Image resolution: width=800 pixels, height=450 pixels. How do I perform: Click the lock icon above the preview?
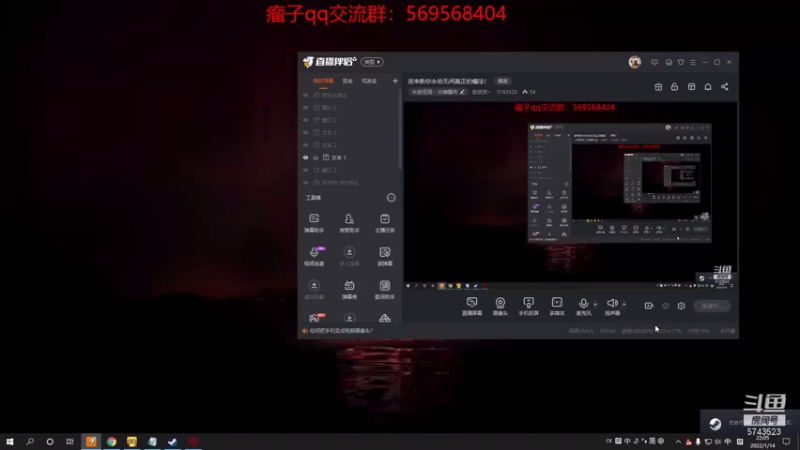(x=674, y=87)
